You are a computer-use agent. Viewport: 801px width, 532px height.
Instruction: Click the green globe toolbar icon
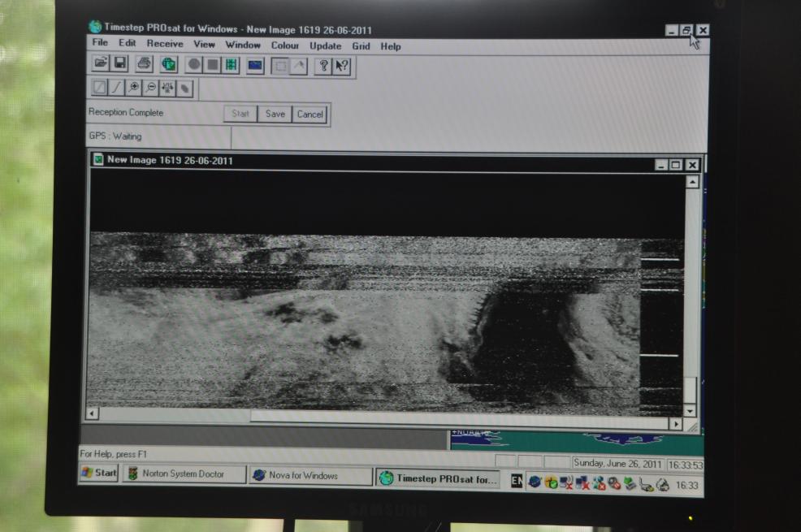click(169, 64)
